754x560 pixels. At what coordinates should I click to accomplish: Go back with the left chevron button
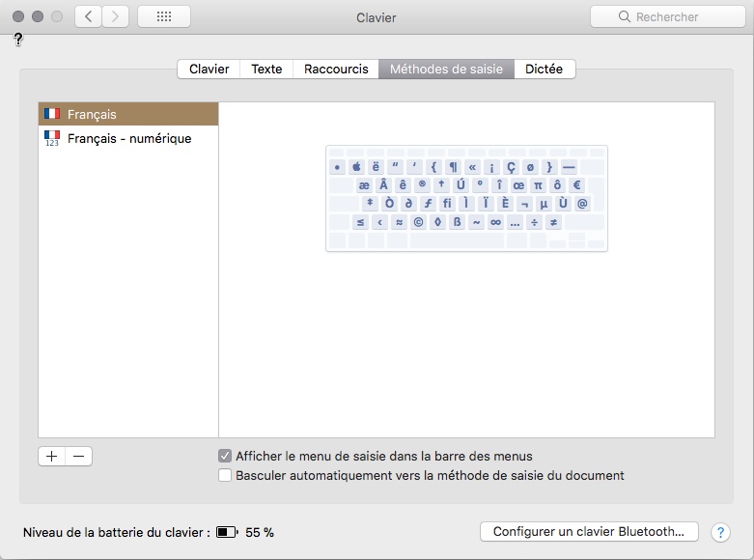pos(88,16)
